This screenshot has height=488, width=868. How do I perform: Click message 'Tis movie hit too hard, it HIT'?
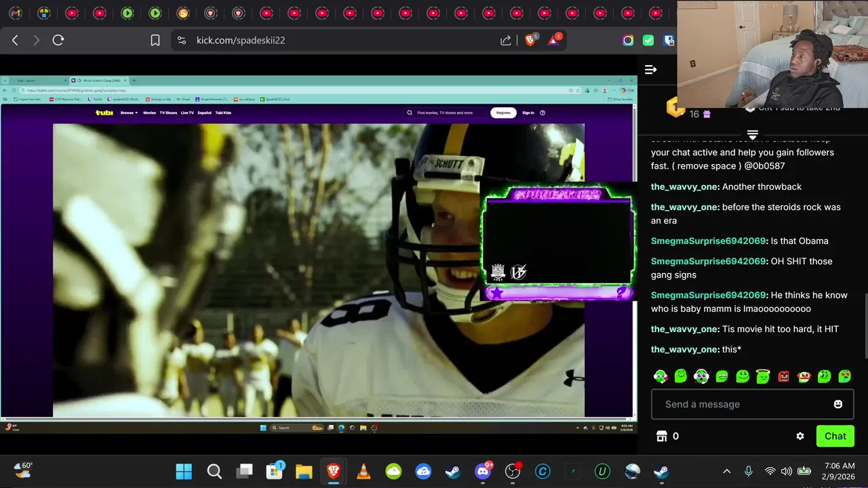pyautogui.click(x=781, y=329)
